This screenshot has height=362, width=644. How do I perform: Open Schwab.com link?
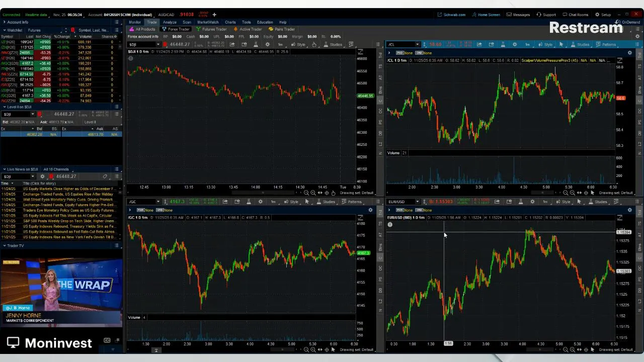point(451,15)
